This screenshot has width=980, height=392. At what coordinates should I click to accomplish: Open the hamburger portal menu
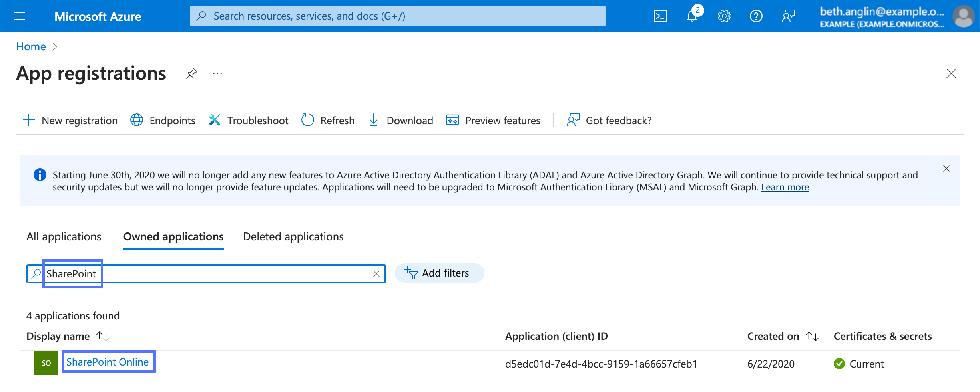(19, 16)
